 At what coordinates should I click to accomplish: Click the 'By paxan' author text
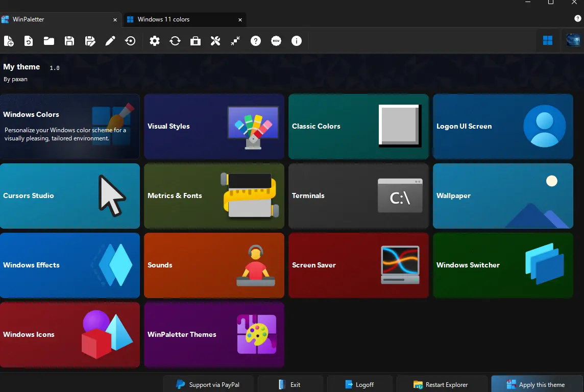point(15,79)
